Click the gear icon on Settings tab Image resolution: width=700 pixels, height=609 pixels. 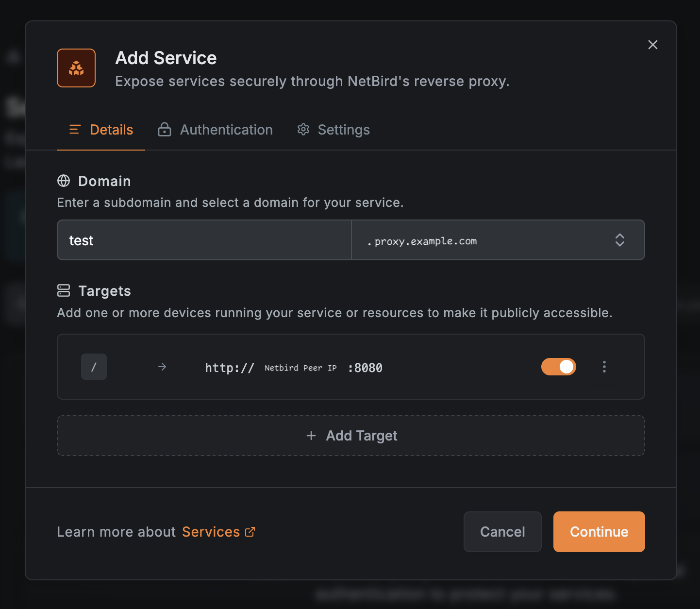[x=303, y=130]
